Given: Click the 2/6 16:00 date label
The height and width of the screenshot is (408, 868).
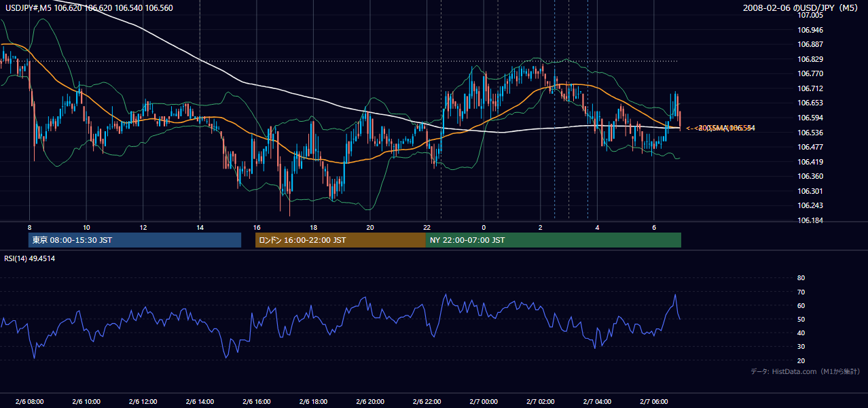Looking at the screenshot, I should pyautogui.click(x=257, y=401).
